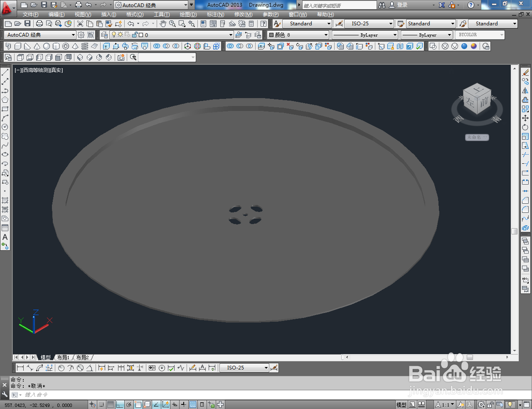The image size is (532, 409).
Task: Toggle Snap mode in status bar
Action: 101,404
